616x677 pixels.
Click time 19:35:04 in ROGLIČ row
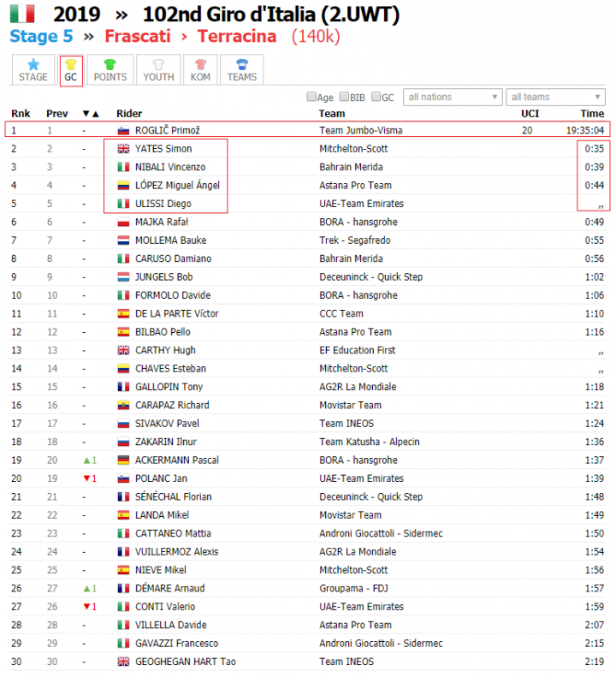[x=585, y=130]
